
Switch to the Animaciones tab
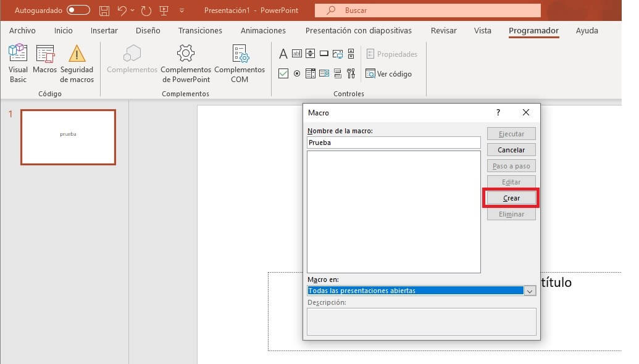click(264, 30)
